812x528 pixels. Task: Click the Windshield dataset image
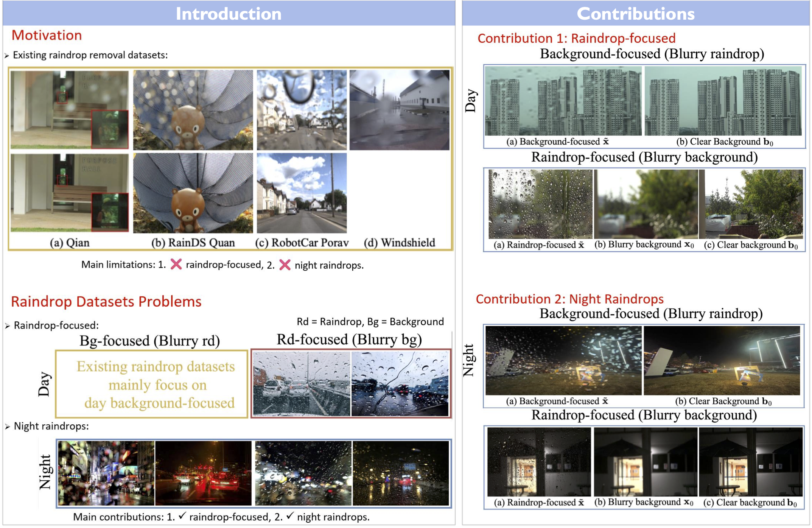click(399, 110)
